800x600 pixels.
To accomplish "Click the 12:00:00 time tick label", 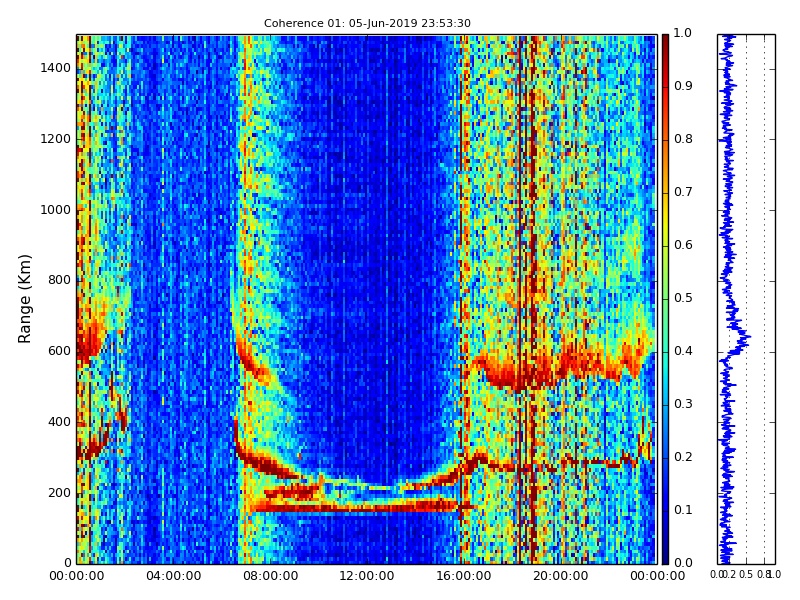I will tap(367, 576).
